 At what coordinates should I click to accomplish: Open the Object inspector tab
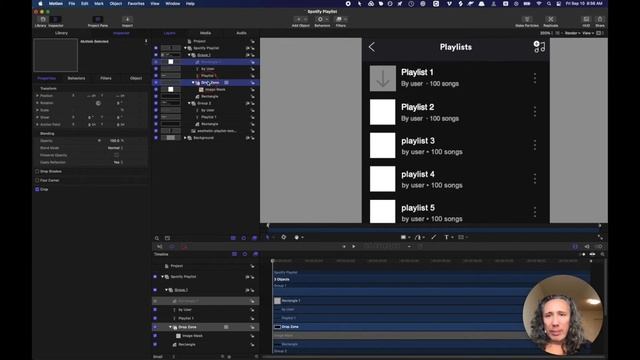pyautogui.click(x=136, y=78)
